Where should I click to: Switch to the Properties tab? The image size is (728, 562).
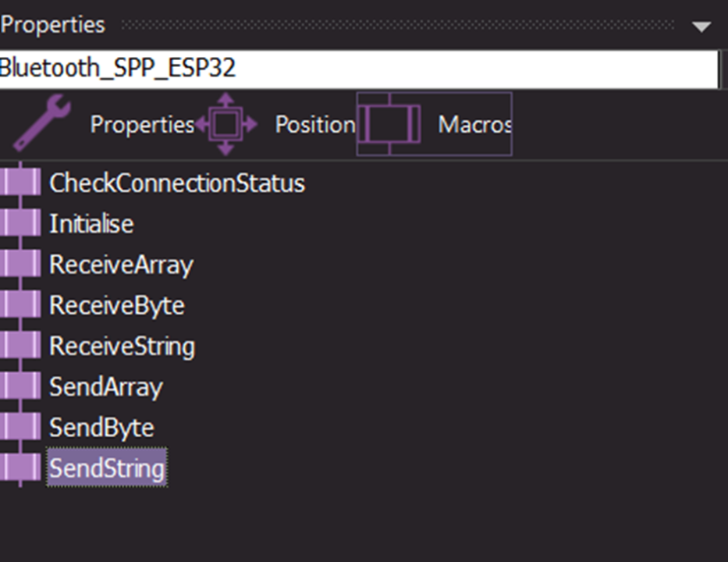[142, 125]
